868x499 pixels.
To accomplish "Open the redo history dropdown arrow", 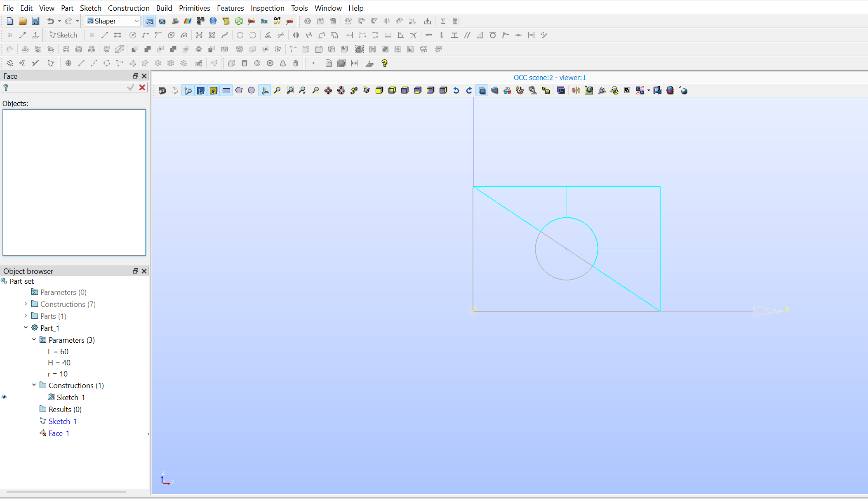I will pos(77,21).
